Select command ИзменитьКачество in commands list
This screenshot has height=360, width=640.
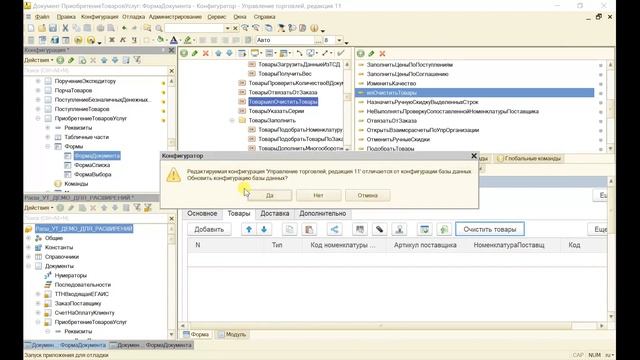pos(391,83)
